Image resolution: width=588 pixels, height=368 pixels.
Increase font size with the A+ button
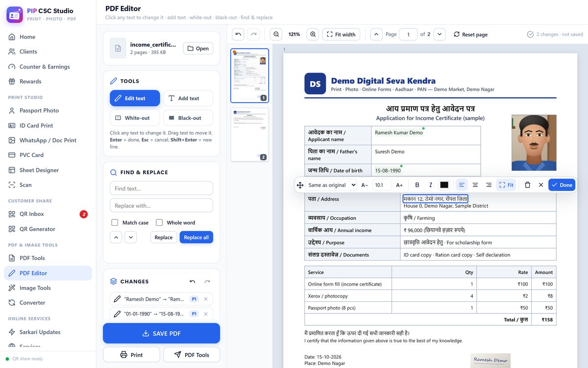pyautogui.click(x=399, y=185)
